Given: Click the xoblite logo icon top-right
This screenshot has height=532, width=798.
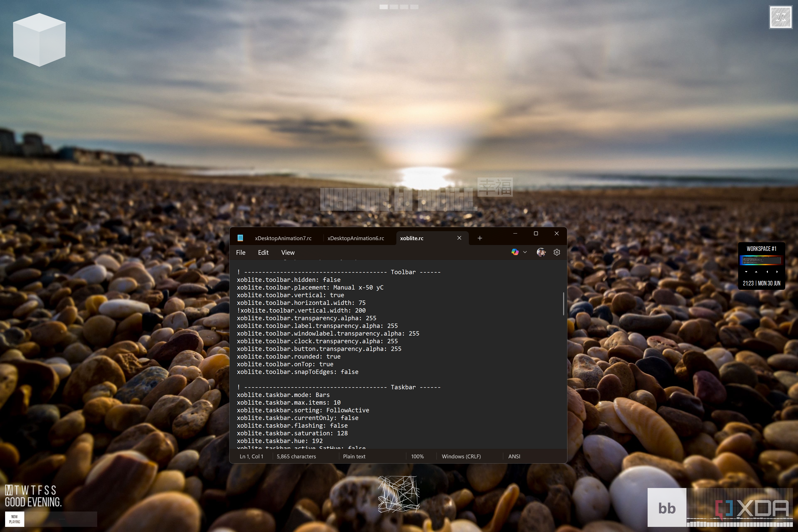Looking at the screenshot, I should coord(780,17).
